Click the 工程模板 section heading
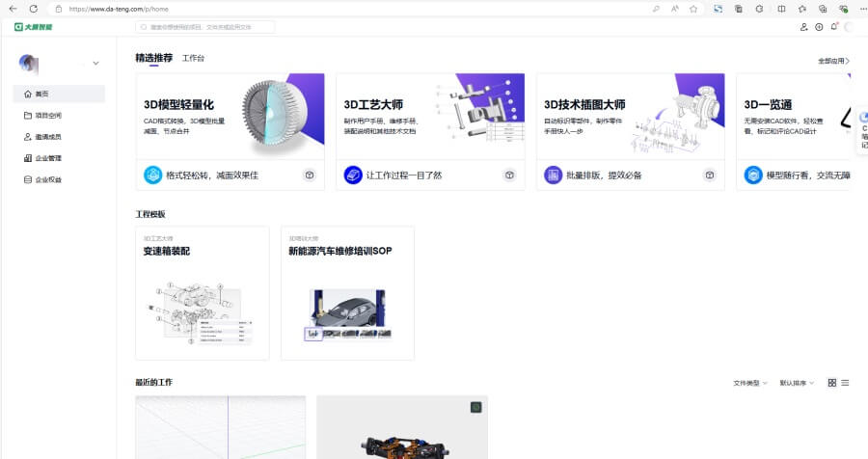Image resolution: width=868 pixels, height=459 pixels. point(150,214)
